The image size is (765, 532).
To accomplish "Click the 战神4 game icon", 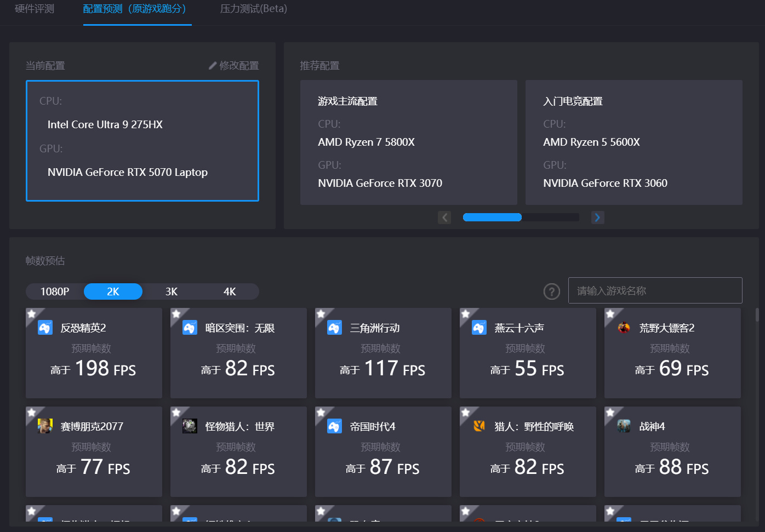I will pyautogui.click(x=624, y=426).
